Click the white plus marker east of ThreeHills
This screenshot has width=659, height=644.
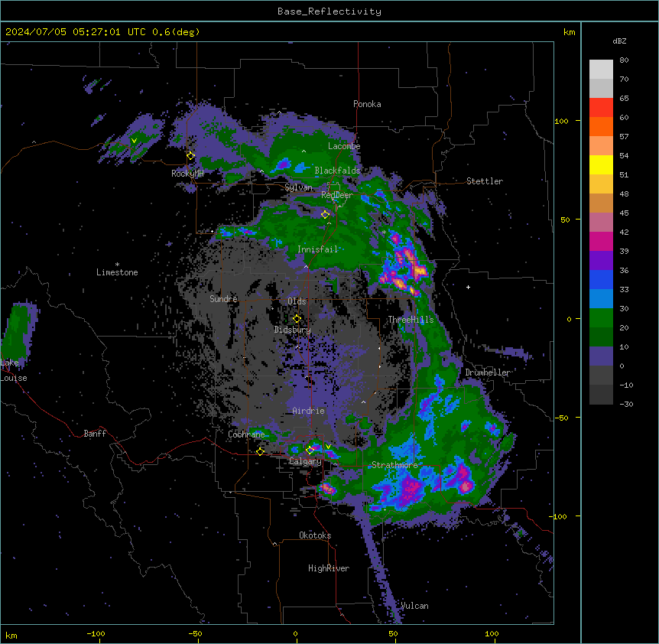468,287
